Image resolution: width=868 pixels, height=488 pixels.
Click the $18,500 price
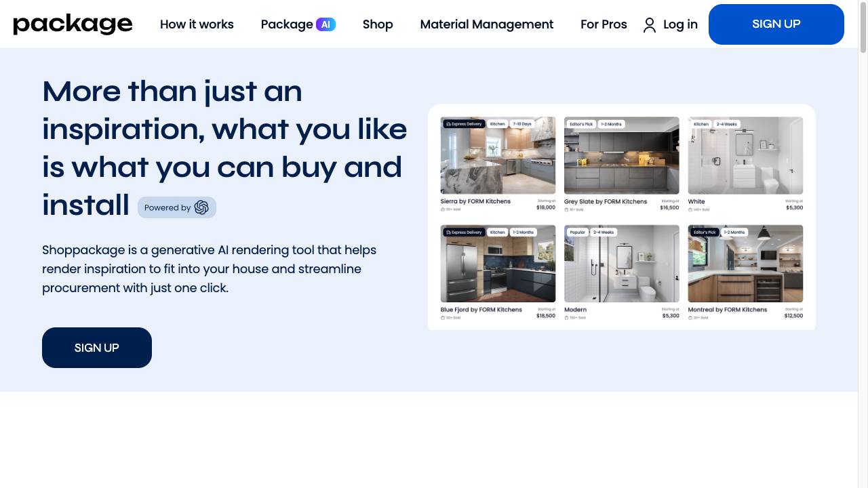pos(546,316)
